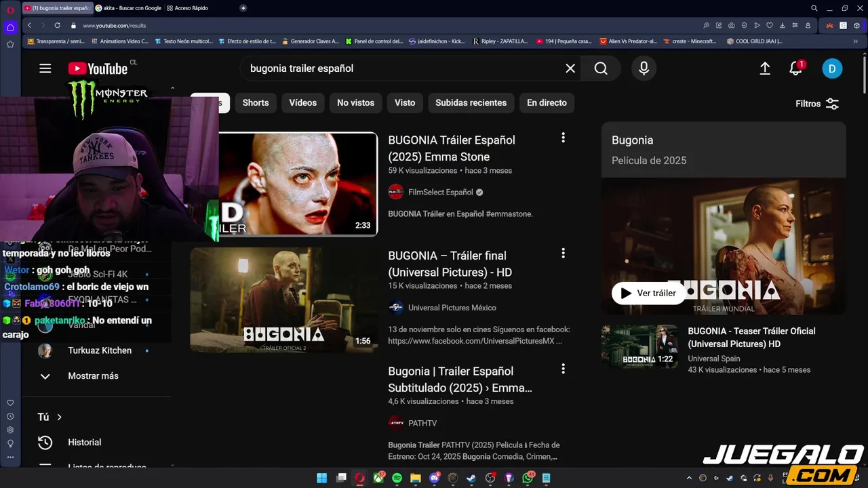Screen dimensions: 868x488
Task: Expand the Tú section chevron
Action: point(59,418)
